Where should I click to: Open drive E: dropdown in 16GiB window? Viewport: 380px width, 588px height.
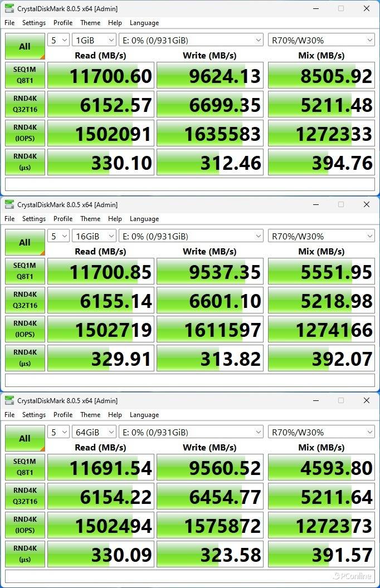pyautogui.click(x=191, y=236)
